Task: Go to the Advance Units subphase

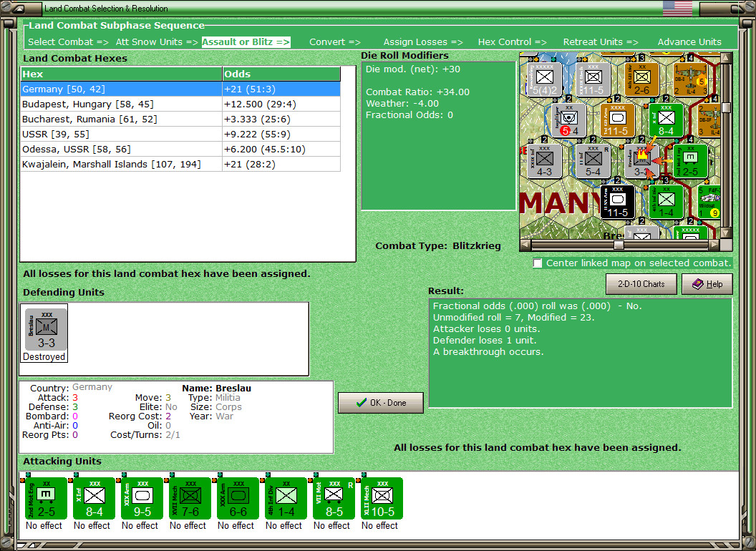Action: point(689,42)
